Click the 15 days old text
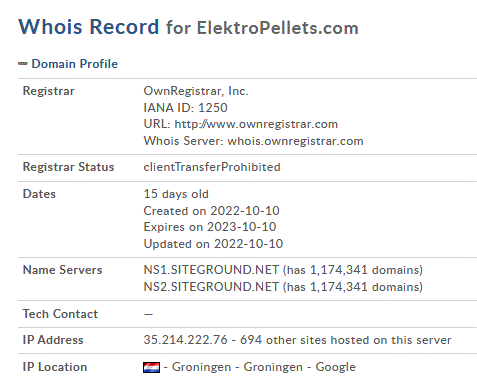477x380 pixels. 176,194
